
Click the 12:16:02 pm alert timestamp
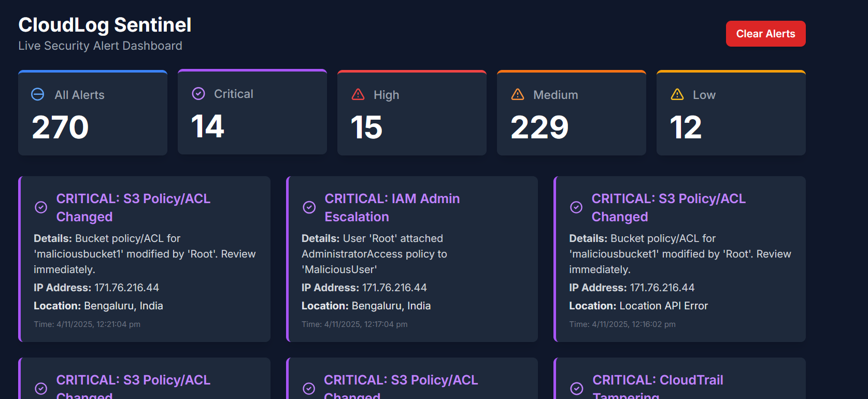622,324
